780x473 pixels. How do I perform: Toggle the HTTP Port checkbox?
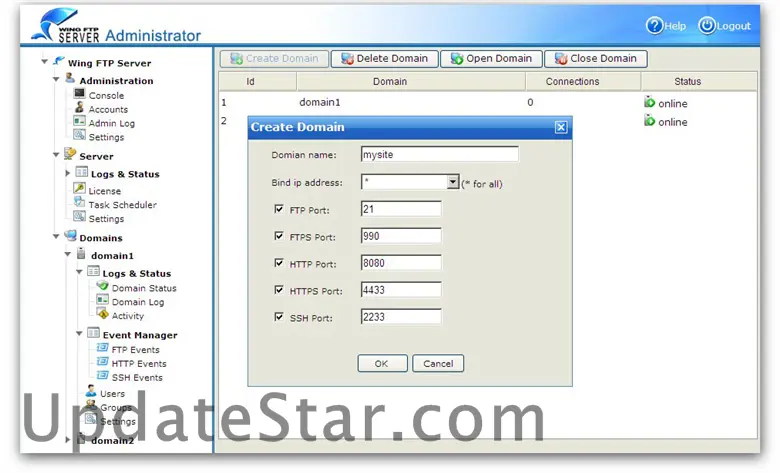pos(279,263)
